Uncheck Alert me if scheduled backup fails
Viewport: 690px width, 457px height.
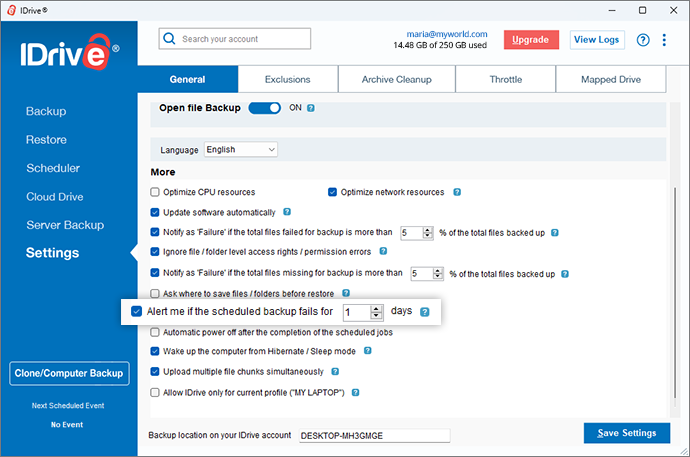click(x=136, y=311)
